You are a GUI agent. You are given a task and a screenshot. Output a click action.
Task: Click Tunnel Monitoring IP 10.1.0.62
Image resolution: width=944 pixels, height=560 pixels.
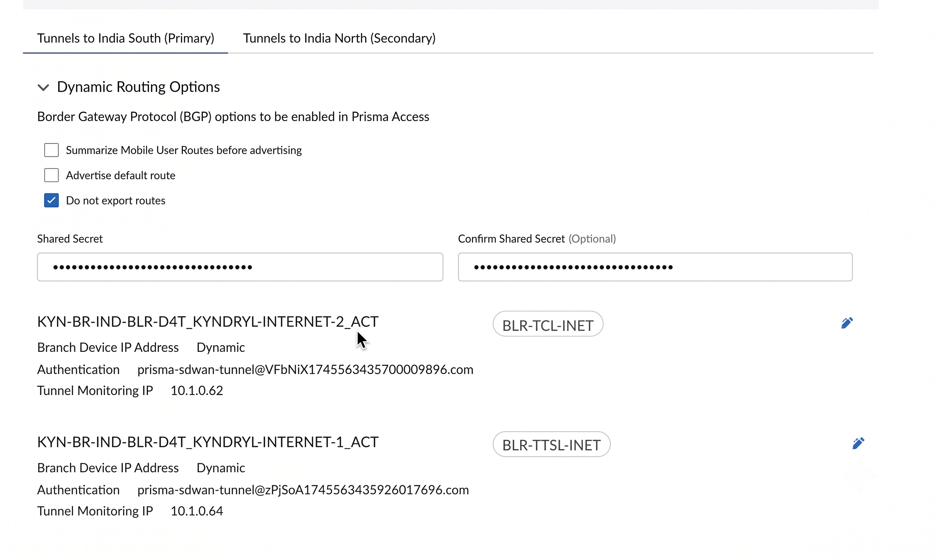[197, 391]
